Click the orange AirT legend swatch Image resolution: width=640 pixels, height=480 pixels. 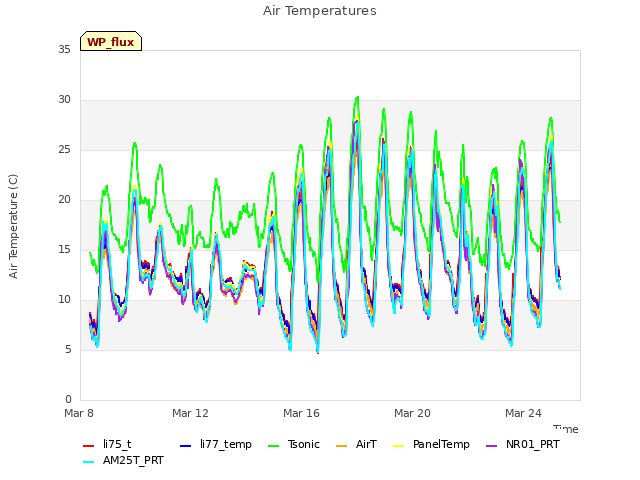(x=341, y=446)
